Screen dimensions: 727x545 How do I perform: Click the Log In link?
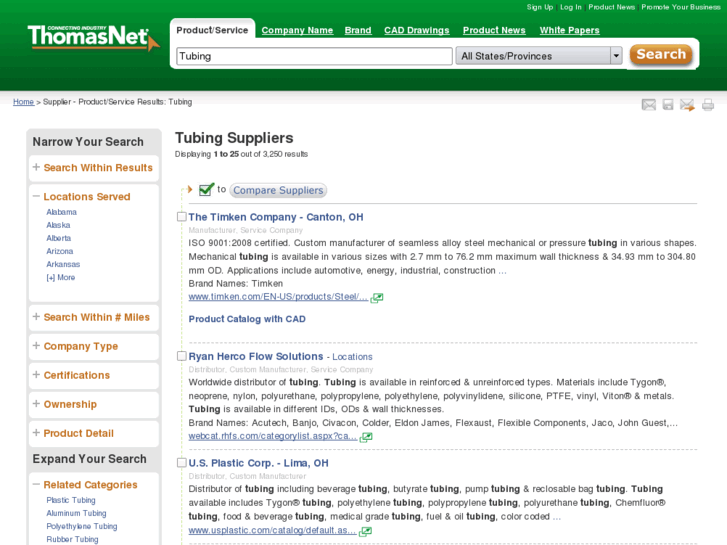(571, 7)
